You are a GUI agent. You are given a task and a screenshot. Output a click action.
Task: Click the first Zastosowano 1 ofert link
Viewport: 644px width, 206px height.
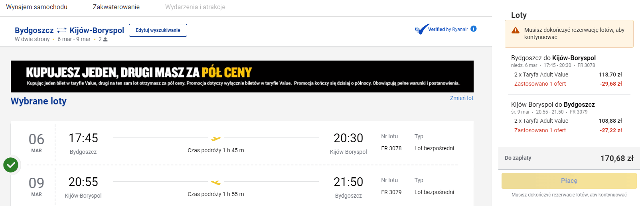(540, 84)
